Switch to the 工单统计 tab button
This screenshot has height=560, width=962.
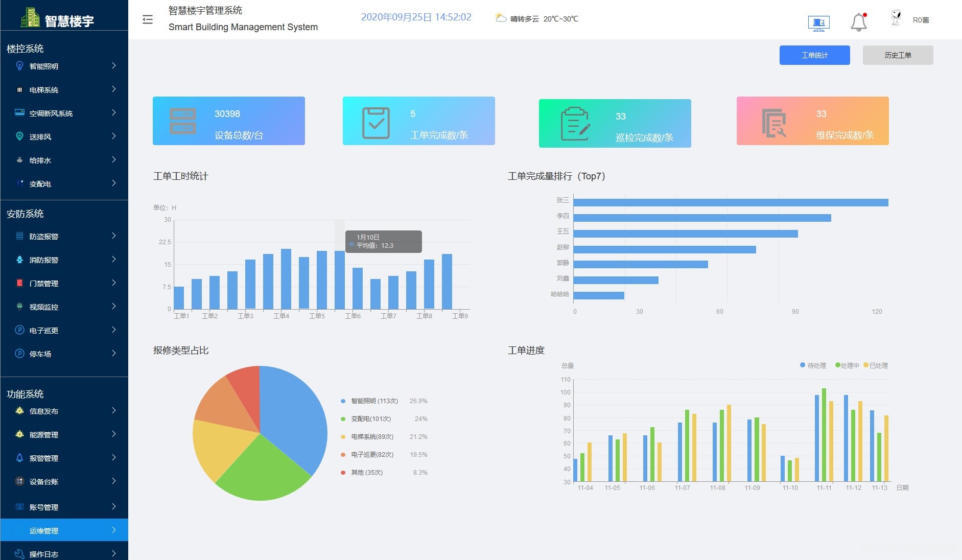pos(814,55)
